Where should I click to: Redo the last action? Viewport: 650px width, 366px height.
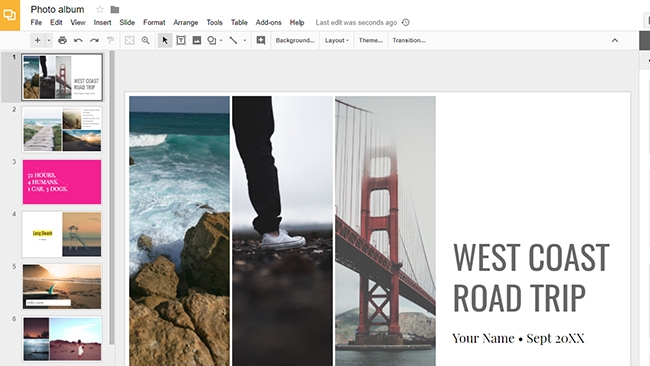pos(94,40)
